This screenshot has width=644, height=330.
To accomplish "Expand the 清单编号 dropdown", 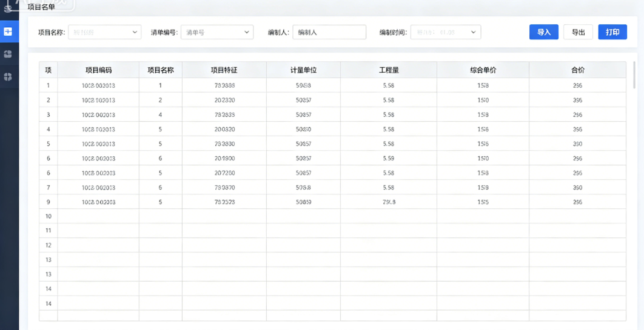I will coord(217,32).
